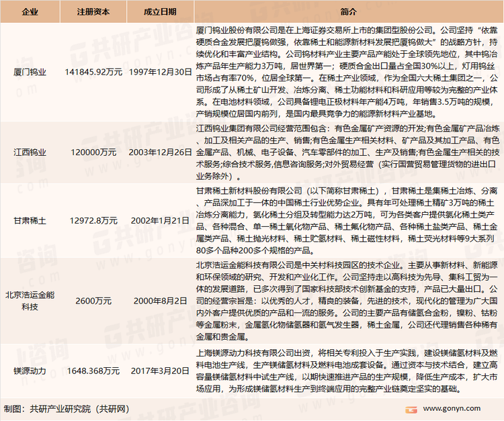Click the 制图：共研产业研究院 credit text
The width and height of the screenshot is (504, 421).
67,409
